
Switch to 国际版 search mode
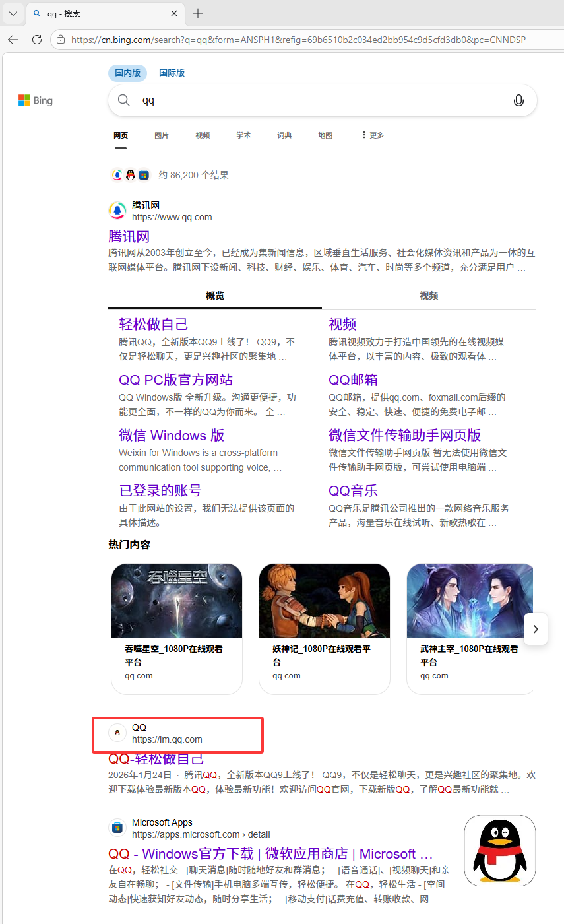[x=172, y=73]
